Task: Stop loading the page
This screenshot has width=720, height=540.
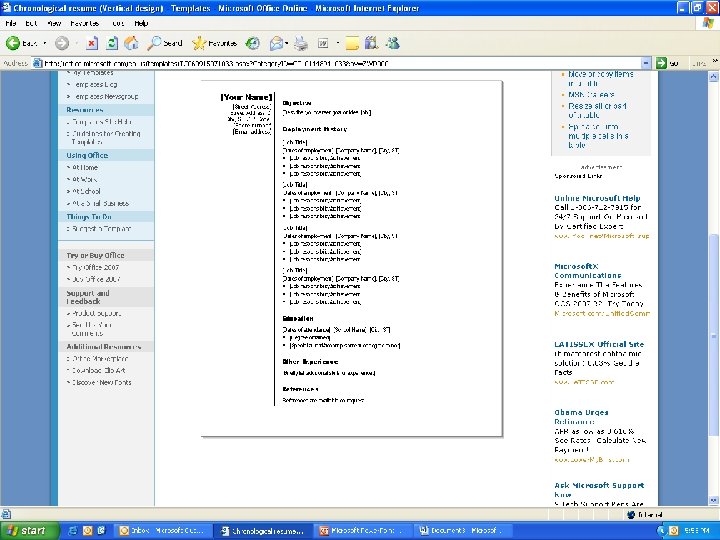Action: click(x=92, y=43)
